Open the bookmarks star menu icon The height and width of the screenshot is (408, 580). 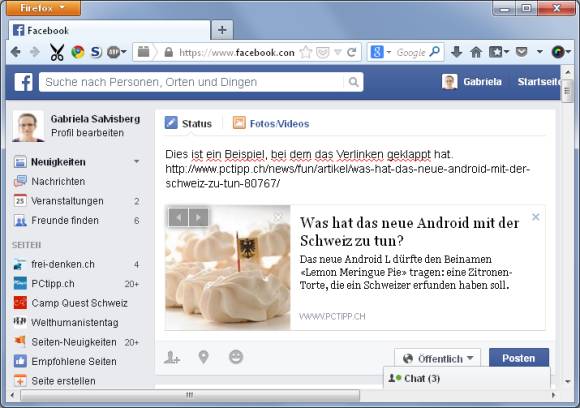coord(499,52)
